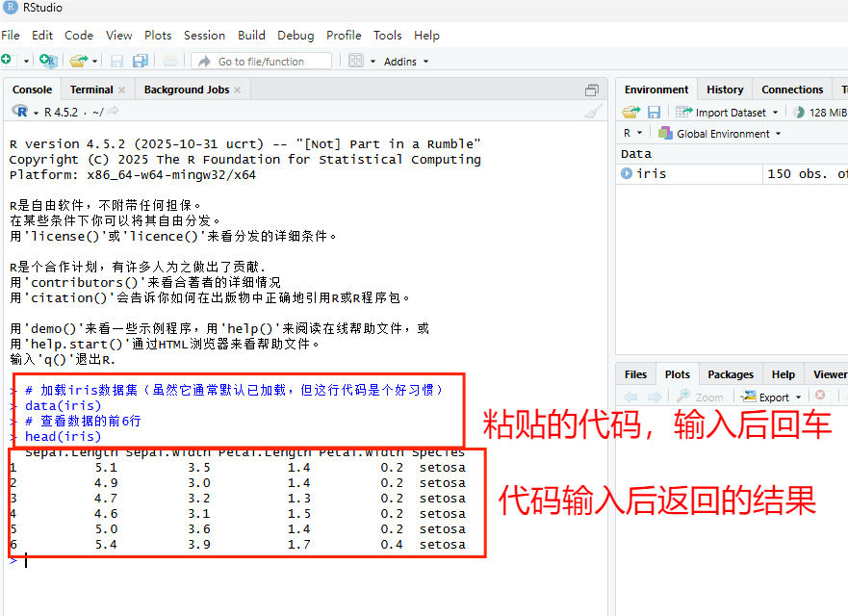Click the Save All files icon
The height and width of the screenshot is (616, 848).
[x=141, y=61]
